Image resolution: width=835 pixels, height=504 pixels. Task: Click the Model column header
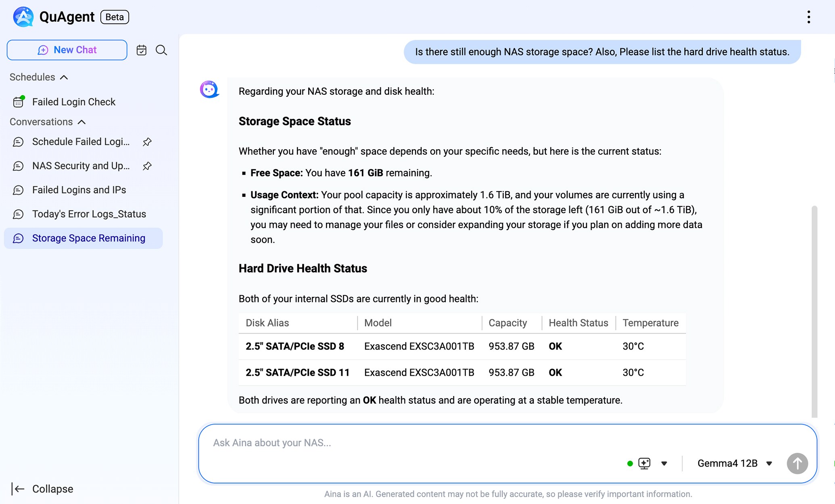(x=378, y=323)
